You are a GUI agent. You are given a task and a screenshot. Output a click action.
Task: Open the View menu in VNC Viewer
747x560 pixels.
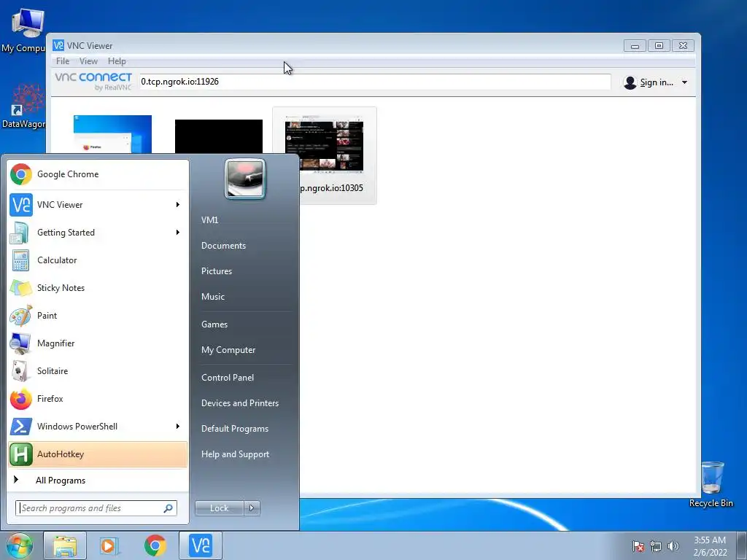click(x=88, y=61)
